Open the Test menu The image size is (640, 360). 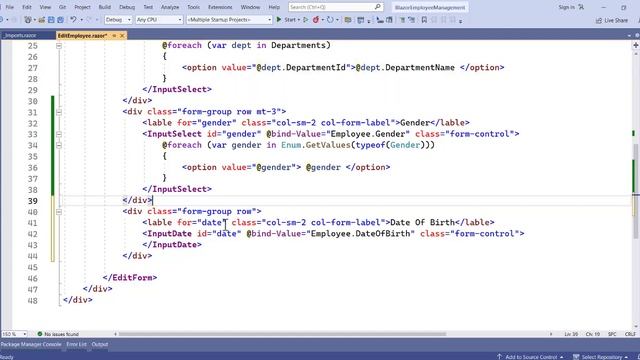[x=148, y=7]
